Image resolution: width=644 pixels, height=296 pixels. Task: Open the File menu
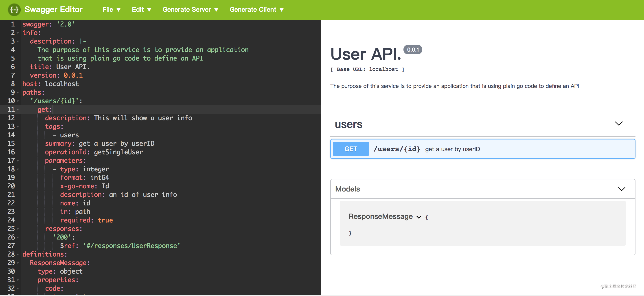coord(112,9)
